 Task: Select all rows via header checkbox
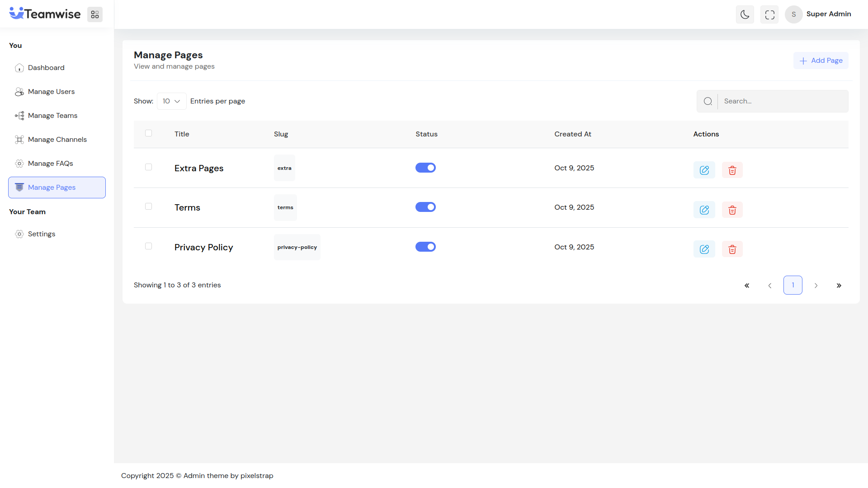(x=148, y=133)
